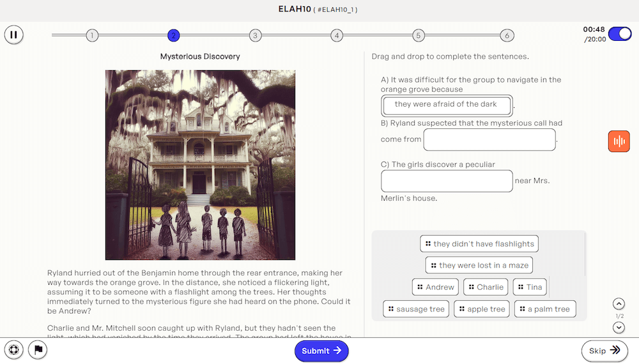
Task: Toggle the timer visibility switch
Action: coord(620,34)
